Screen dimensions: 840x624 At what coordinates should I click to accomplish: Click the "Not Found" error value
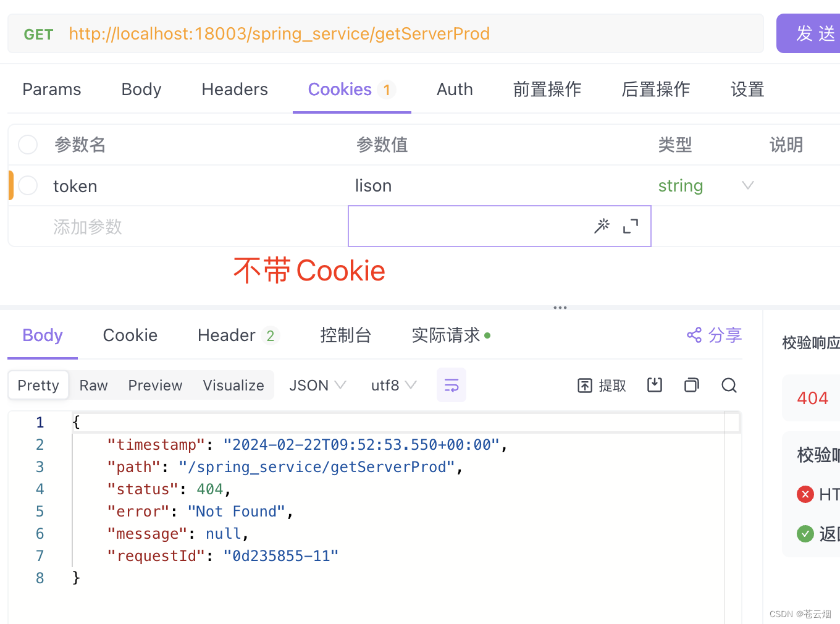point(236,512)
